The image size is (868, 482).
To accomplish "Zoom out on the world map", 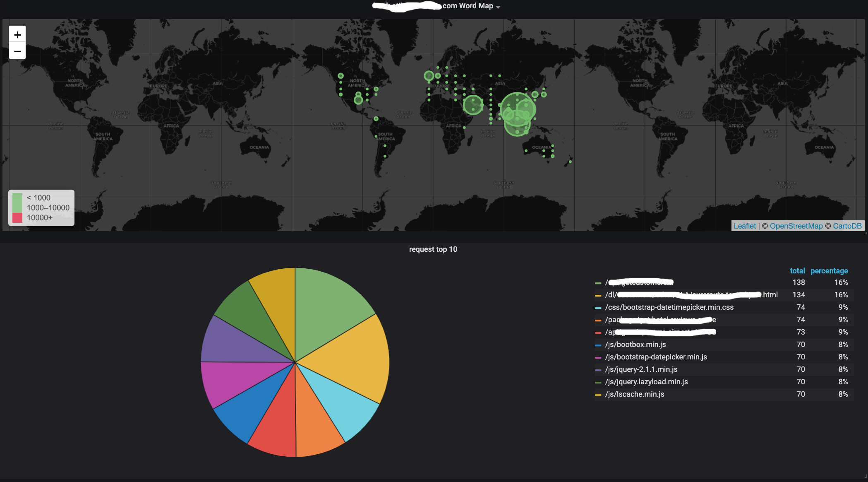I will pos(17,51).
